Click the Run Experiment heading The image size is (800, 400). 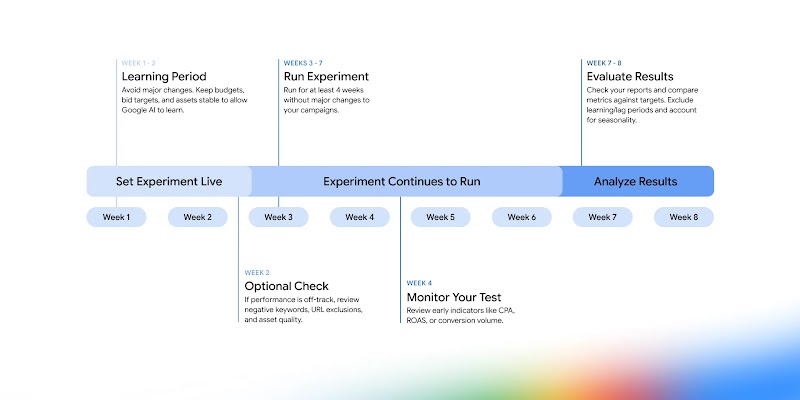click(326, 77)
